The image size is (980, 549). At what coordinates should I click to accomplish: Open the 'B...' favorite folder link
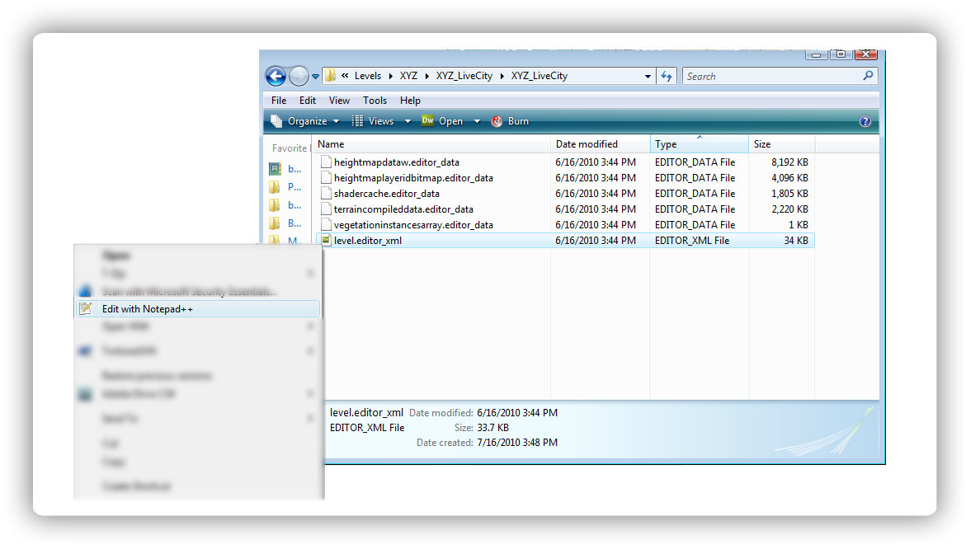294,223
